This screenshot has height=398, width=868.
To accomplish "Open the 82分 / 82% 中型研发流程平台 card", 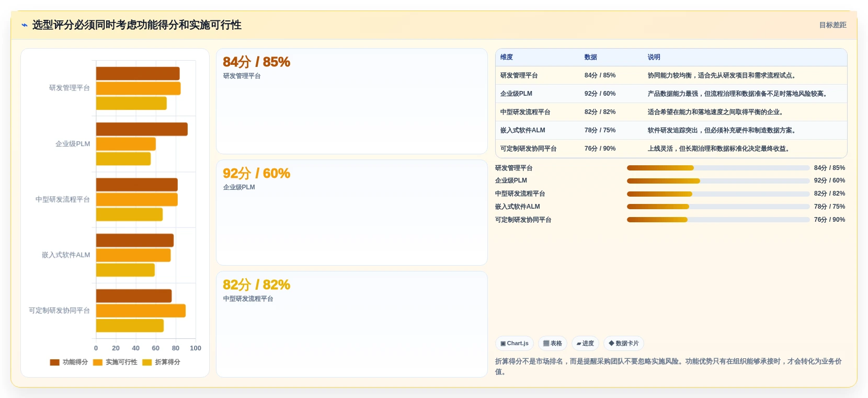I will click(x=352, y=324).
